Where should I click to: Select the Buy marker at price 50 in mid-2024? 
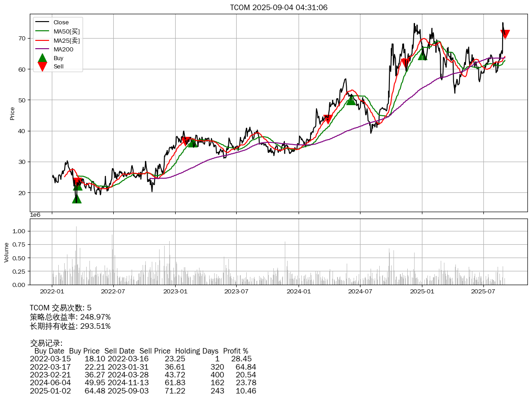tap(351, 100)
